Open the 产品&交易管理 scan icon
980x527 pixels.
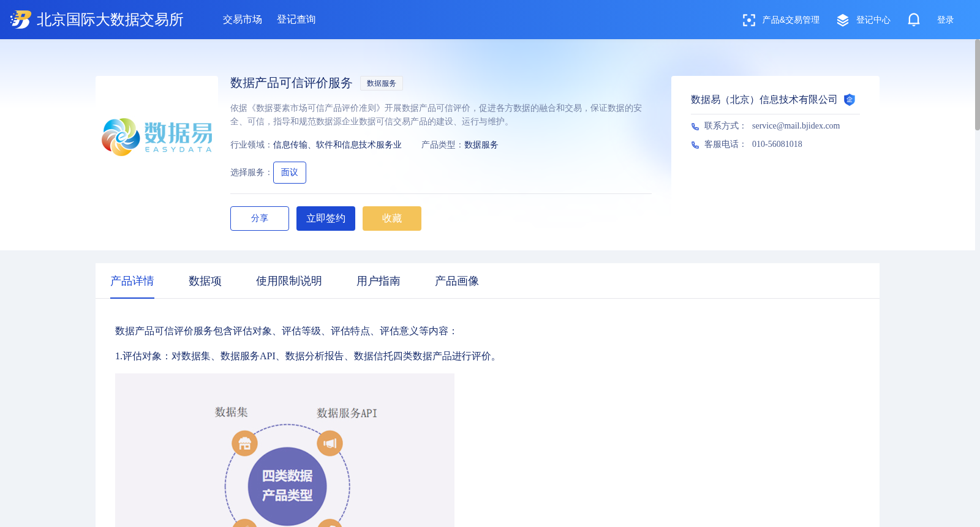[748, 20]
